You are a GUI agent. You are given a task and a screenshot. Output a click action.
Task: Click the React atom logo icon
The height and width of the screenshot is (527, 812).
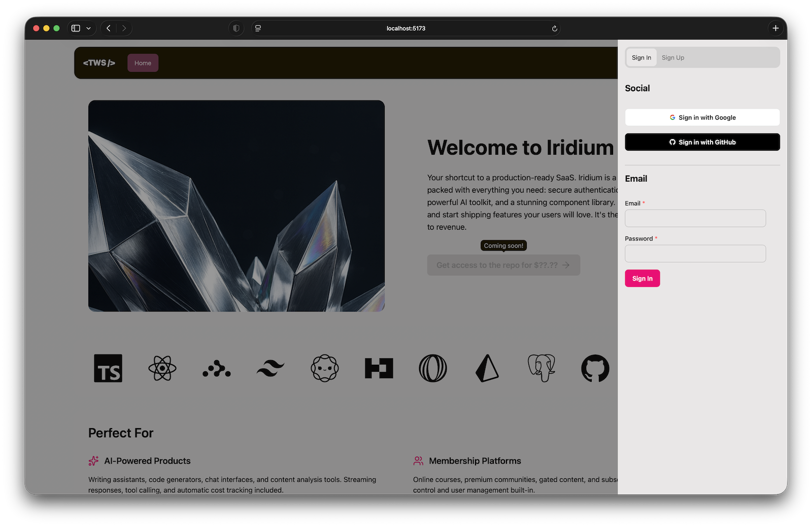click(x=162, y=368)
